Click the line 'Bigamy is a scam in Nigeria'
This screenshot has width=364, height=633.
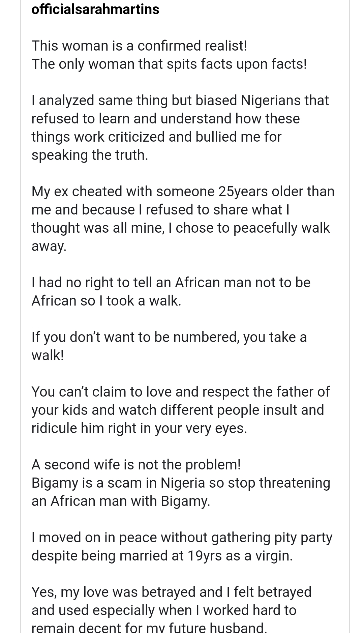coord(181,483)
